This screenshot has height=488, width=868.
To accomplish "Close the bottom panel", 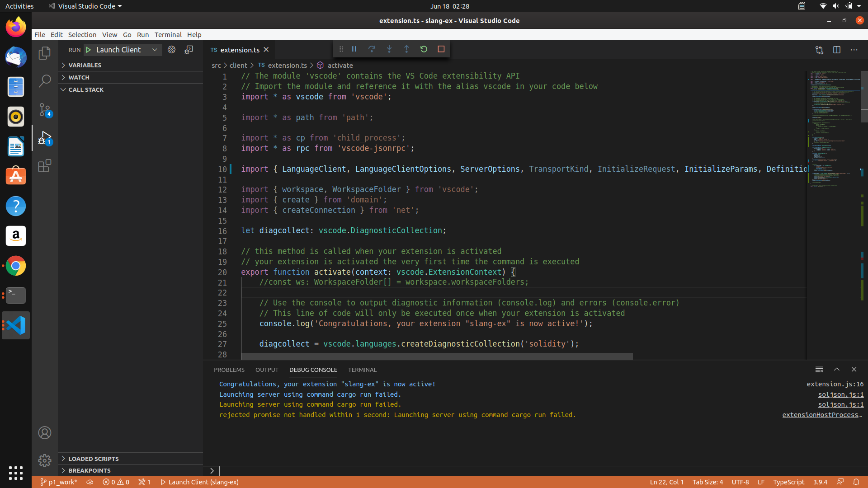I will (854, 370).
